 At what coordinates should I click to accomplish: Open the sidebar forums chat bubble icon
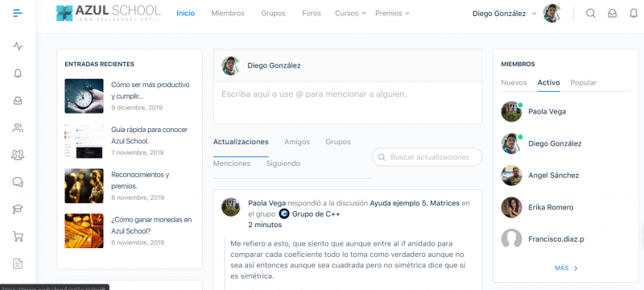18,182
